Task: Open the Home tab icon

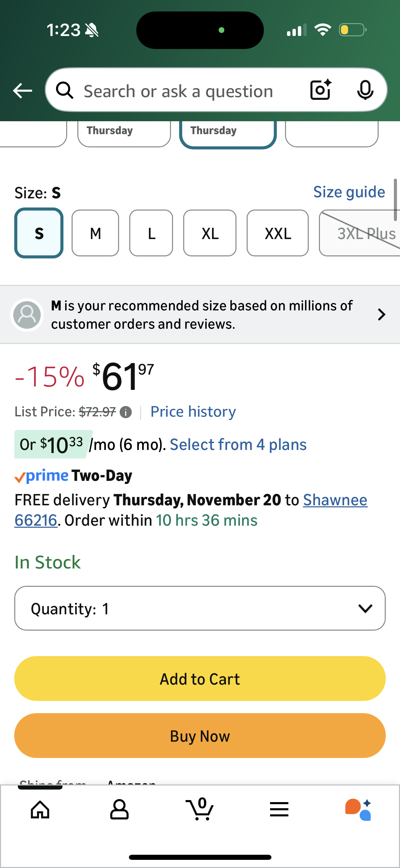Action: (40, 810)
